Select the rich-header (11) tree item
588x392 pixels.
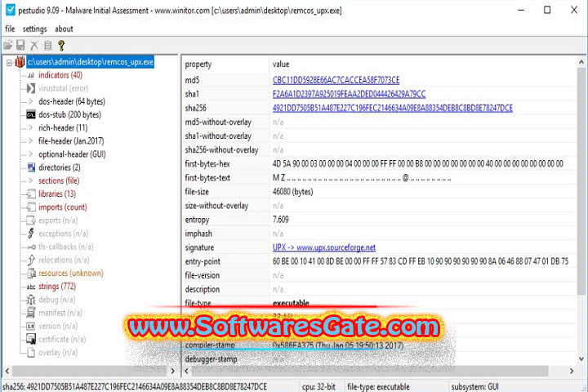click(x=63, y=128)
